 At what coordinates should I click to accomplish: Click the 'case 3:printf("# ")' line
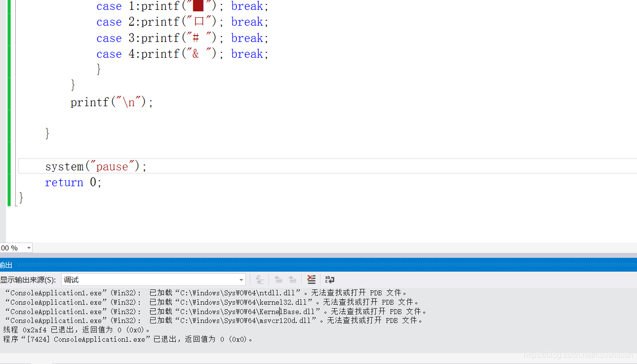182,38
